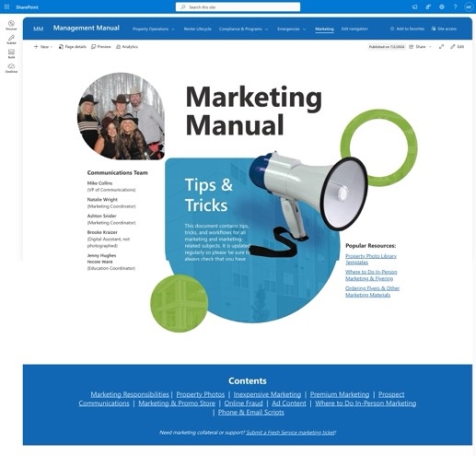
Task: Open Build in the left app bar
Action: click(11, 53)
